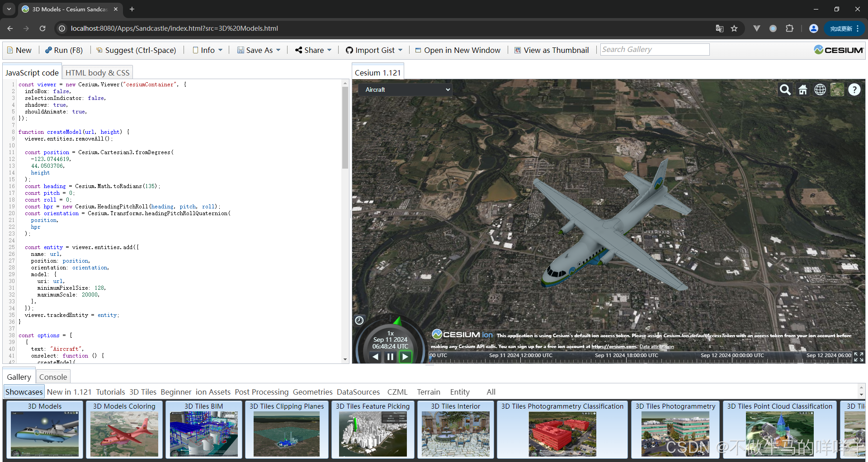Open the Post Processing gallery category
The height and width of the screenshot is (462, 868).
pos(261,392)
